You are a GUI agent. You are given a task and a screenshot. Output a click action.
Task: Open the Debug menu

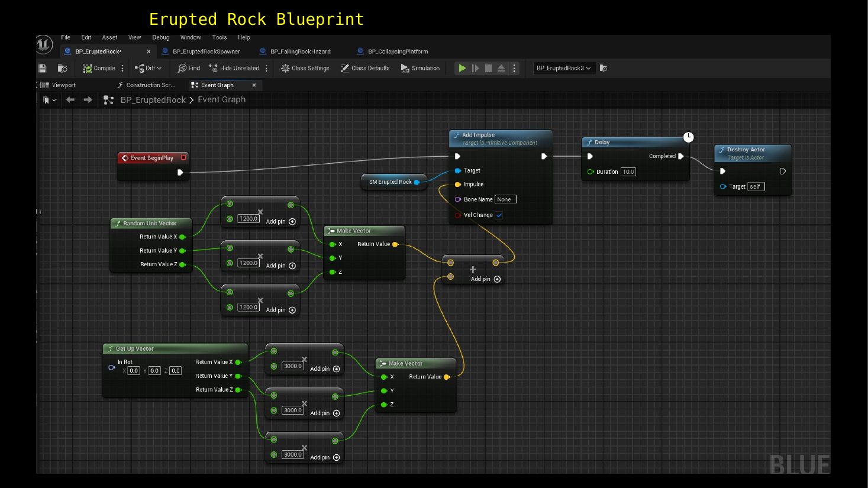click(160, 37)
